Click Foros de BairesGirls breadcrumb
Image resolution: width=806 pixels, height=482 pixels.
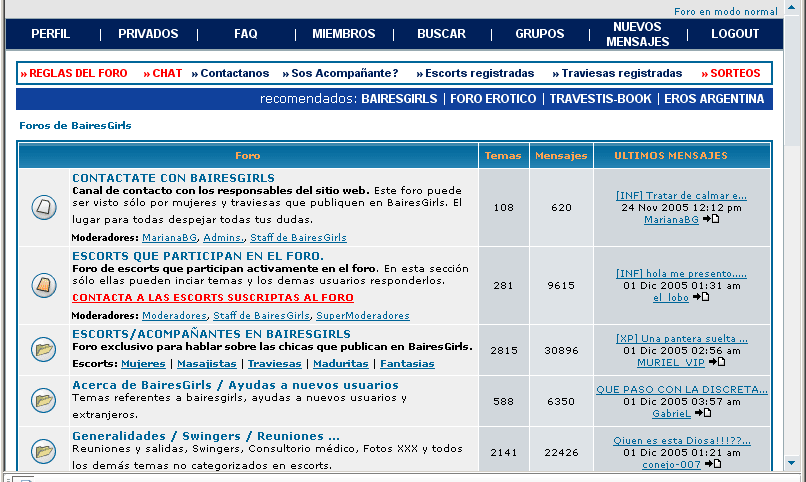pyautogui.click(x=75, y=125)
